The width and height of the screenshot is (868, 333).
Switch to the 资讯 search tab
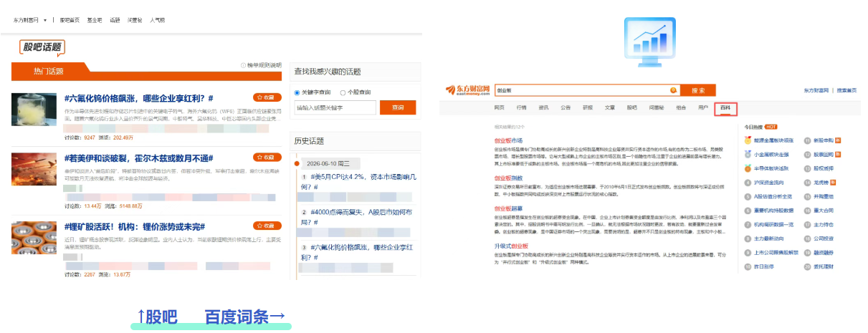543,107
